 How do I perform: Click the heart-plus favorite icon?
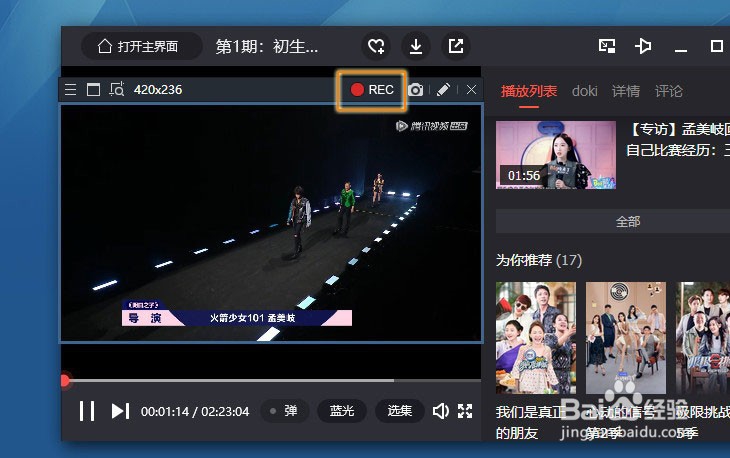376,46
